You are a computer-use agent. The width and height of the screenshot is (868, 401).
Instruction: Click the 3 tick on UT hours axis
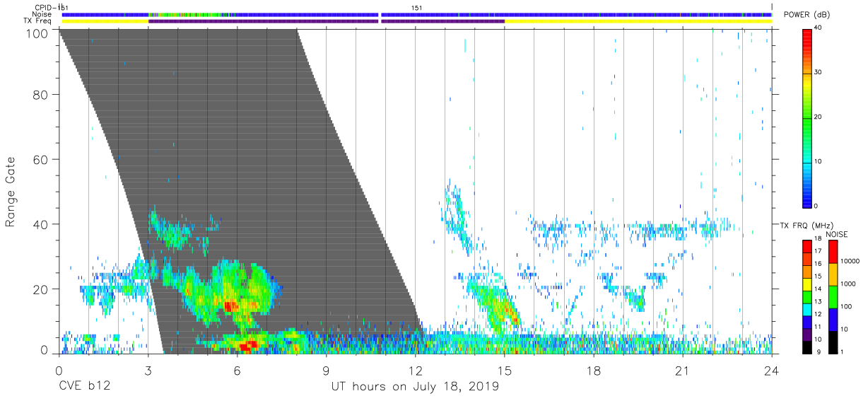click(148, 369)
